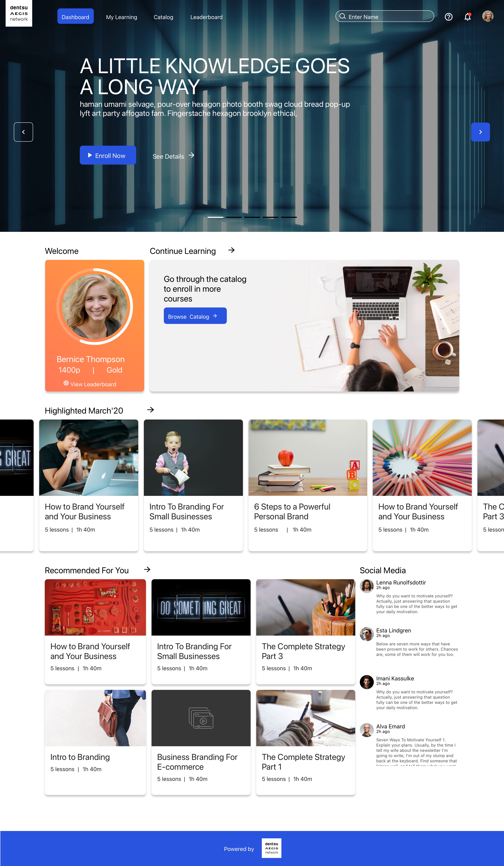Image resolution: width=504 pixels, height=866 pixels.
Task: Open Business Branding For E-commerce card
Action: point(201,742)
